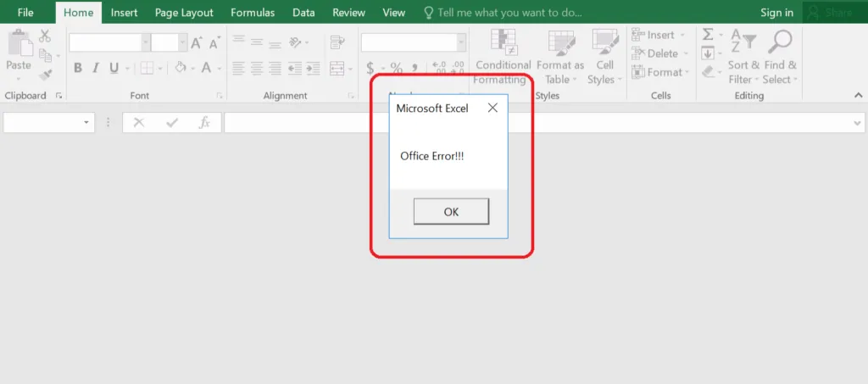This screenshot has height=384, width=868.
Task: Open Format cells menu
Action: (x=660, y=73)
